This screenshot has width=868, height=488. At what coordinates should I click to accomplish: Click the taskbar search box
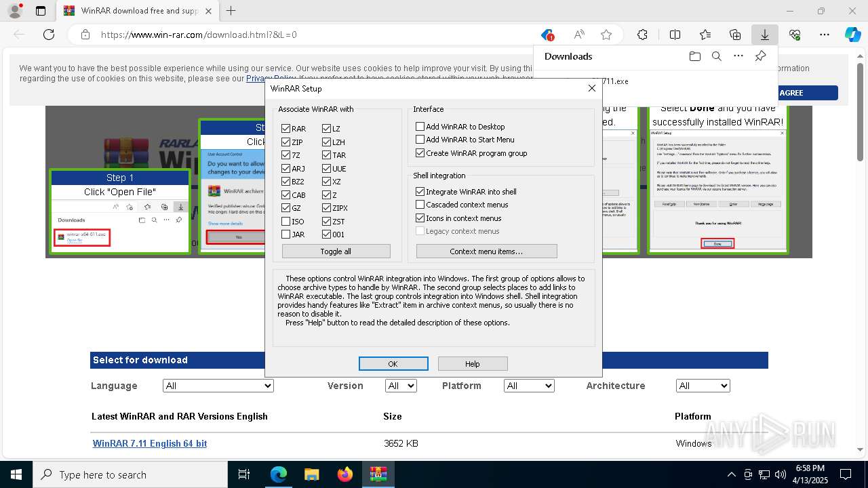pyautogui.click(x=130, y=474)
